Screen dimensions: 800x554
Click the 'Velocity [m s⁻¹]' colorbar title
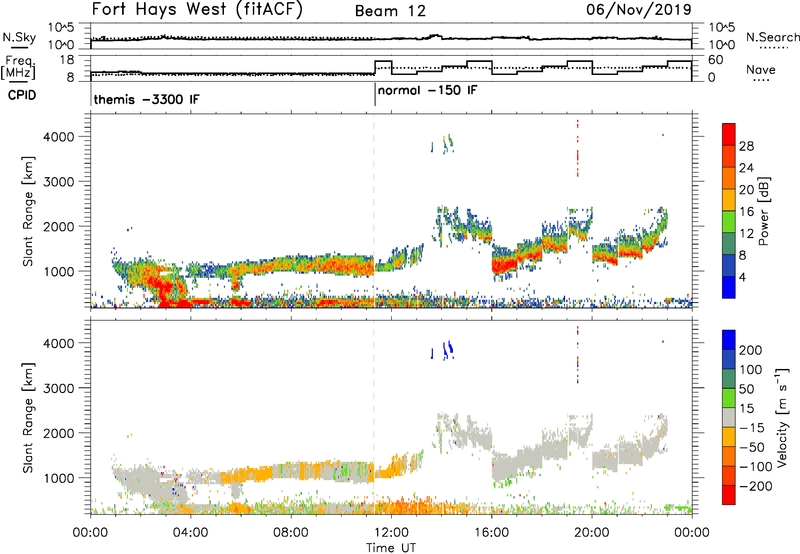[782, 417]
